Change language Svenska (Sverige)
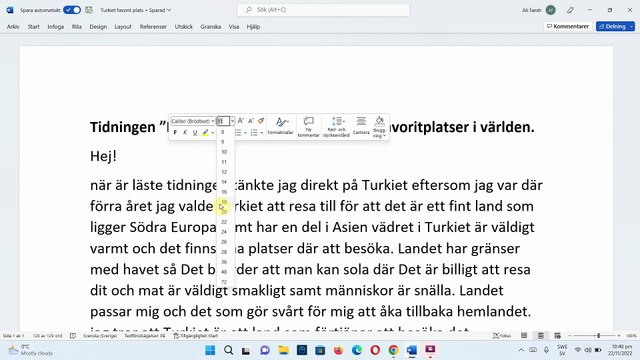 tap(100, 336)
